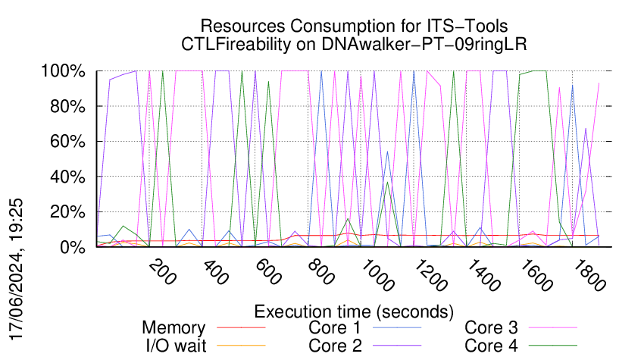The image size is (644, 360).
Task: Click the 60% y-axis label
Action: click(67, 142)
